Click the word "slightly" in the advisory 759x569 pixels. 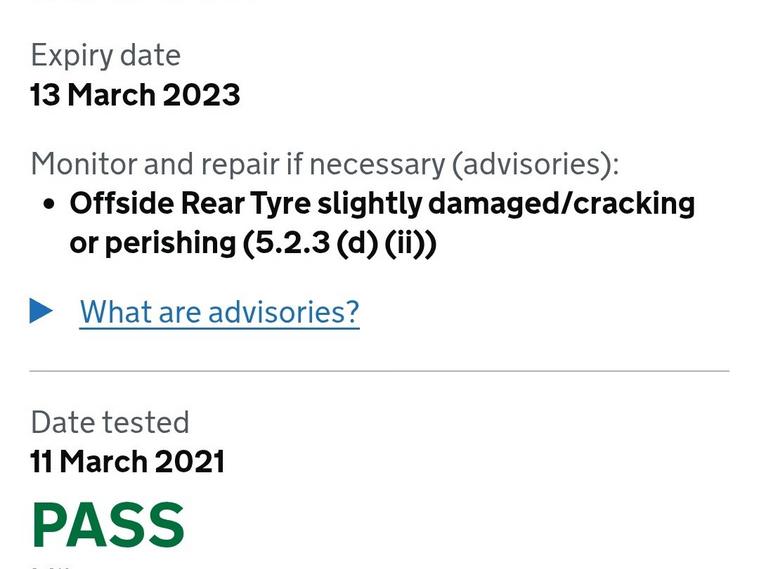pos(369,204)
